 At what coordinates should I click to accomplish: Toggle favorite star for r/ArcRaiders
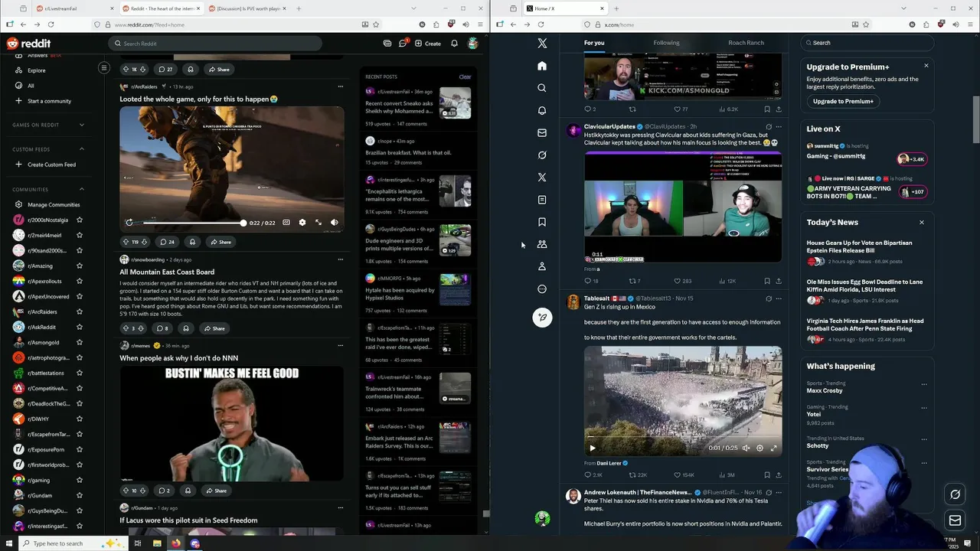pos(80,312)
